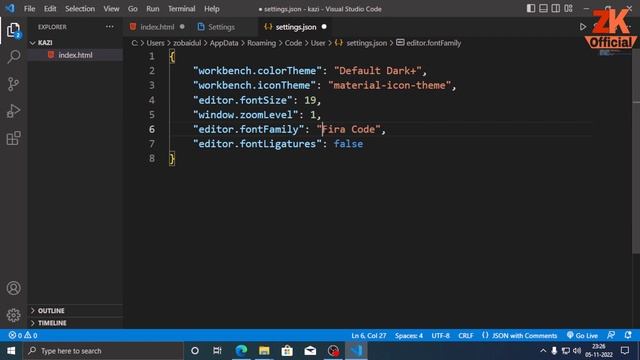Toggle the primary side bar layout icon

(531, 9)
